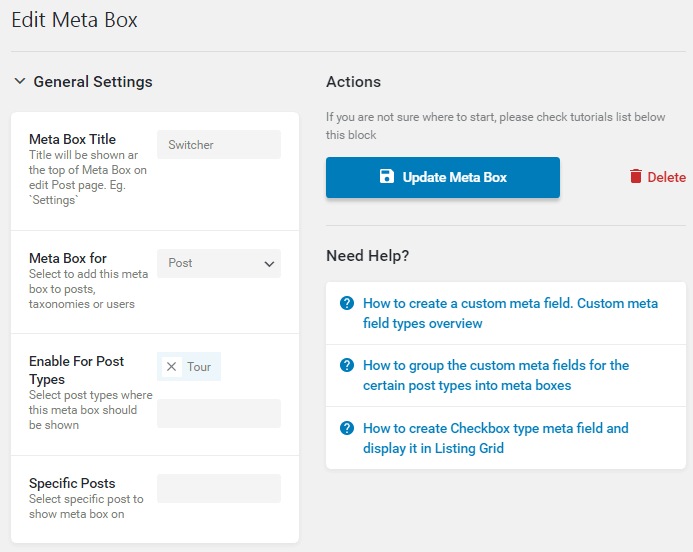Open Checkbox type meta field tutorial link

tap(496, 438)
